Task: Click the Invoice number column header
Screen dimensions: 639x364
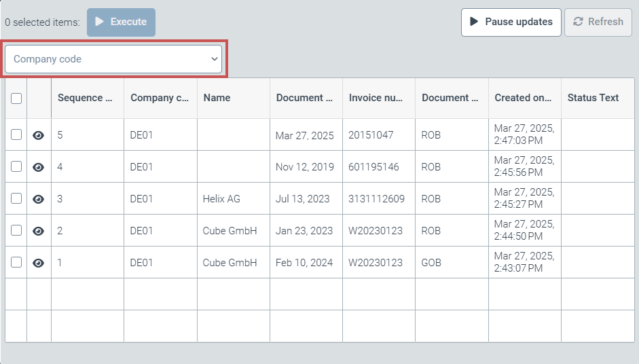Action: coord(376,98)
